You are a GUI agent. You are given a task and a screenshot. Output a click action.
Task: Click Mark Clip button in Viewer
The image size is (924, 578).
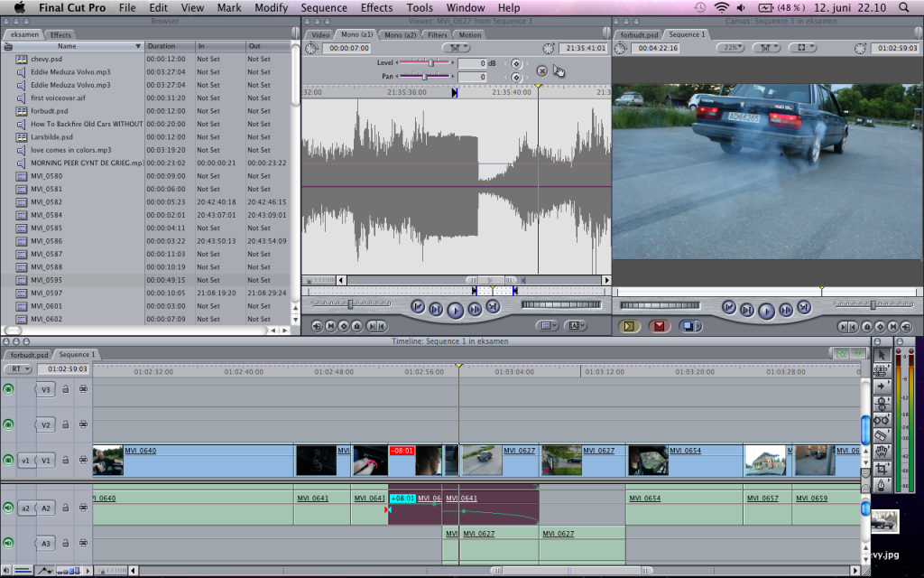tap(330, 325)
